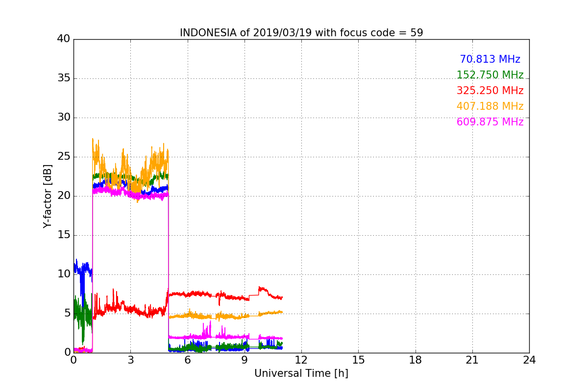Click the y-axis tick label 15

(x=64, y=235)
